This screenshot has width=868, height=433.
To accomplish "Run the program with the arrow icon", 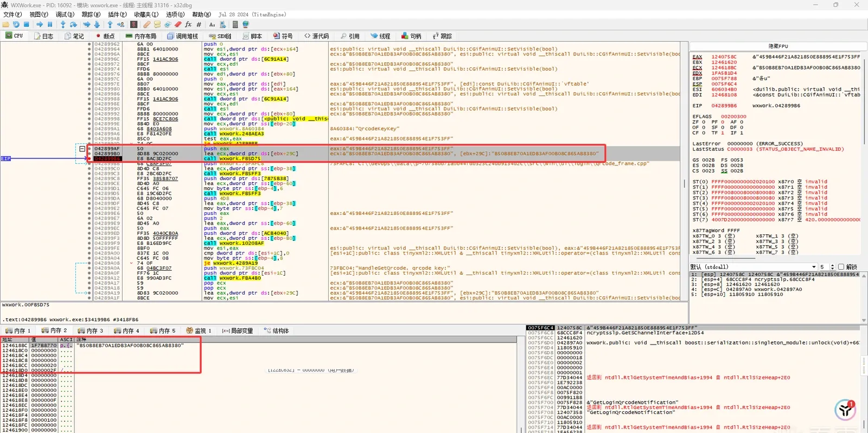I will click(x=40, y=24).
